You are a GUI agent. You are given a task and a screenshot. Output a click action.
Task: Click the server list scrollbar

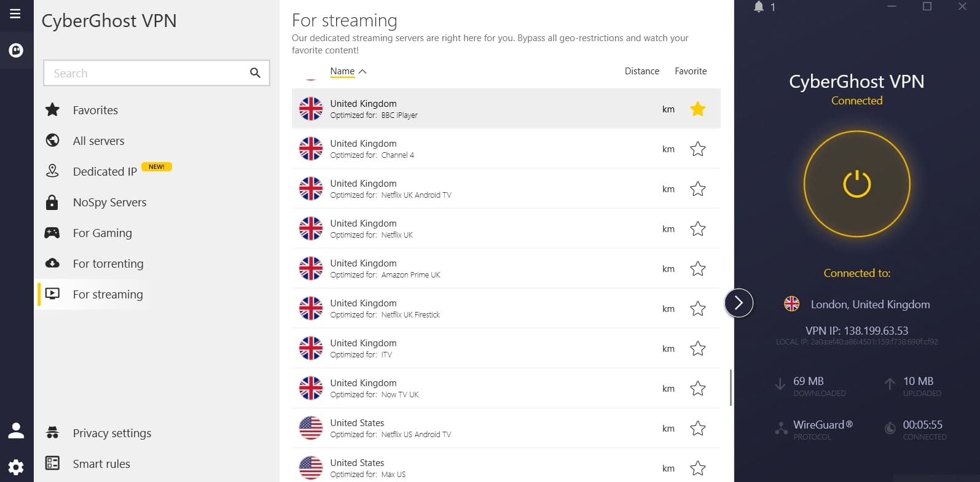731,387
